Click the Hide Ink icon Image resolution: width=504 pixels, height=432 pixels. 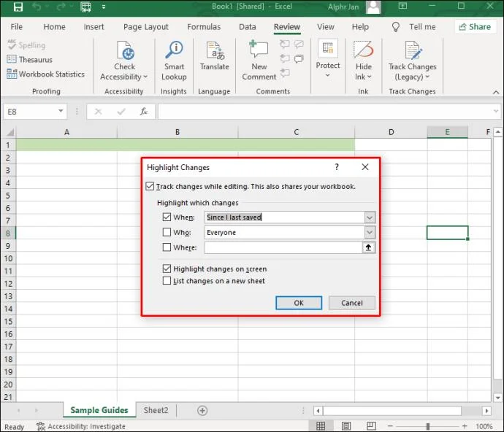(364, 50)
